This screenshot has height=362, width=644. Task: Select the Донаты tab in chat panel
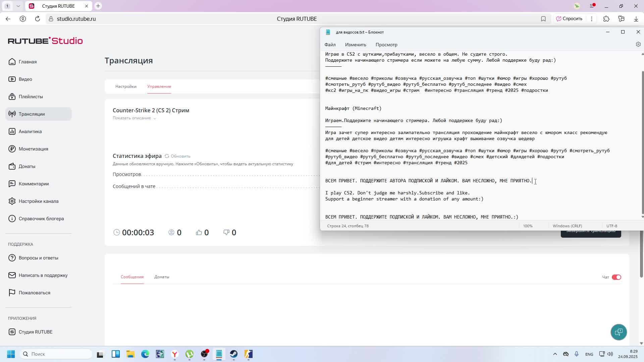pyautogui.click(x=162, y=277)
